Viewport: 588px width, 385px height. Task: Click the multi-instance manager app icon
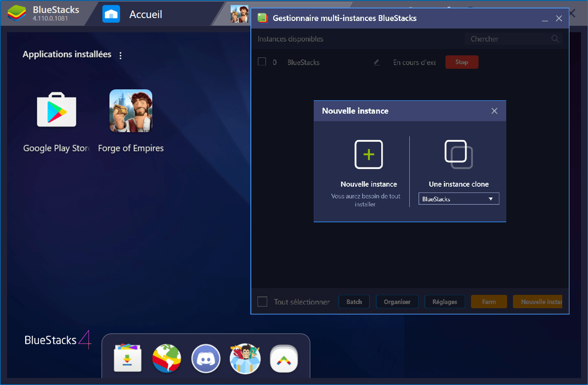click(263, 18)
